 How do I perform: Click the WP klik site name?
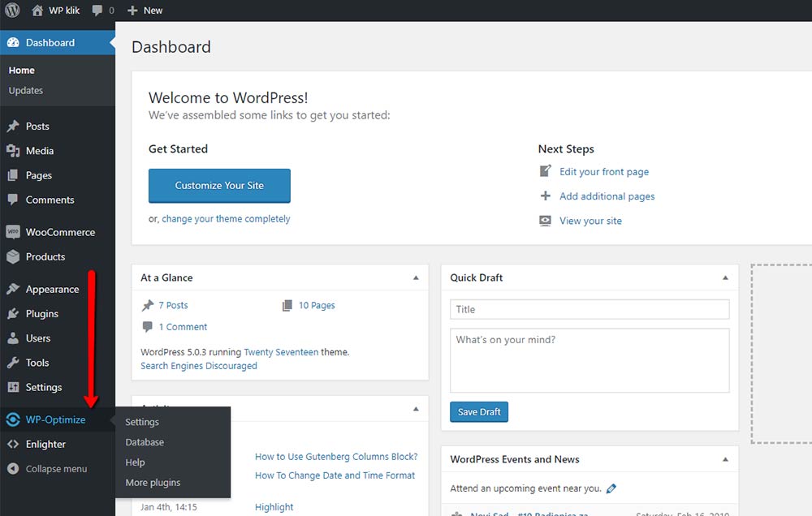(x=64, y=11)
